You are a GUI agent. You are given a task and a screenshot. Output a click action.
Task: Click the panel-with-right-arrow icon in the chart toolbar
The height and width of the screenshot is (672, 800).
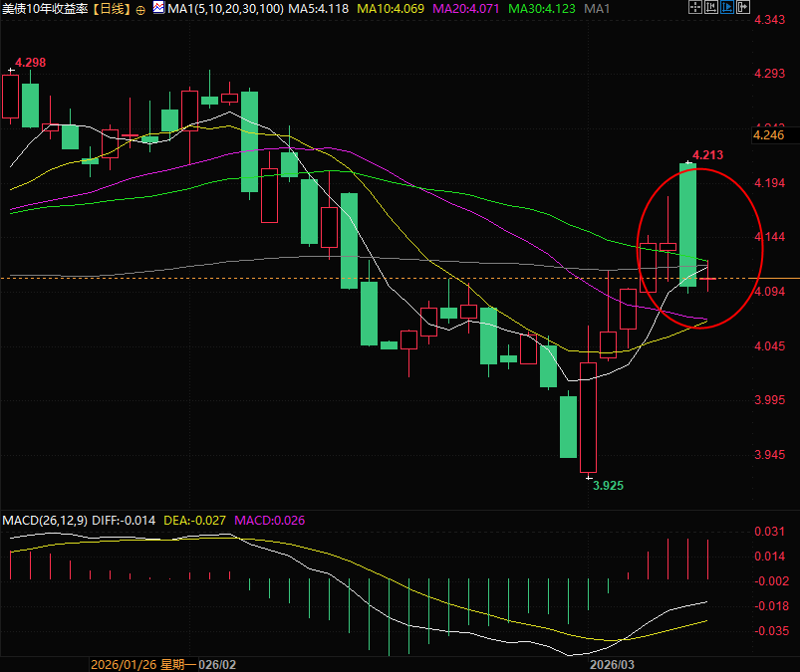coord(743,7)
